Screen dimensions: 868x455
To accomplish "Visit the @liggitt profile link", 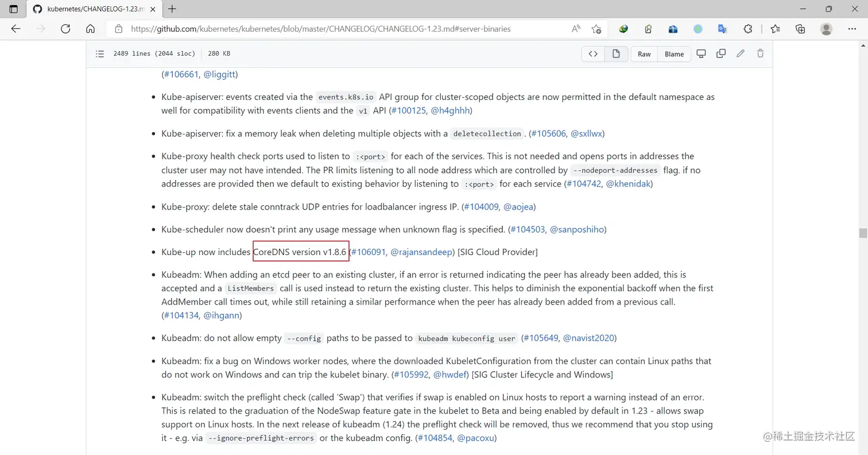I will [x=219, y=74].
